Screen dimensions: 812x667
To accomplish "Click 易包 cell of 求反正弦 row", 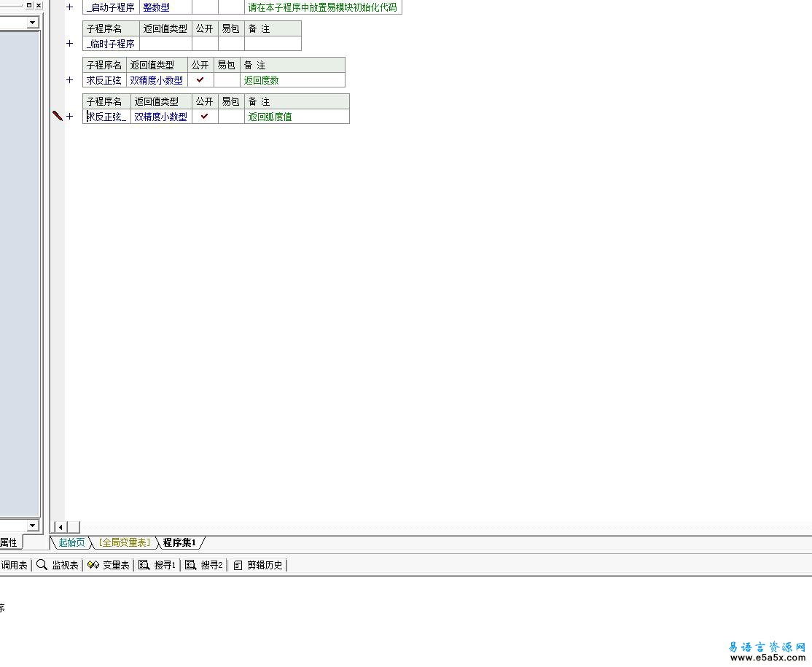I will click(227, 79).
